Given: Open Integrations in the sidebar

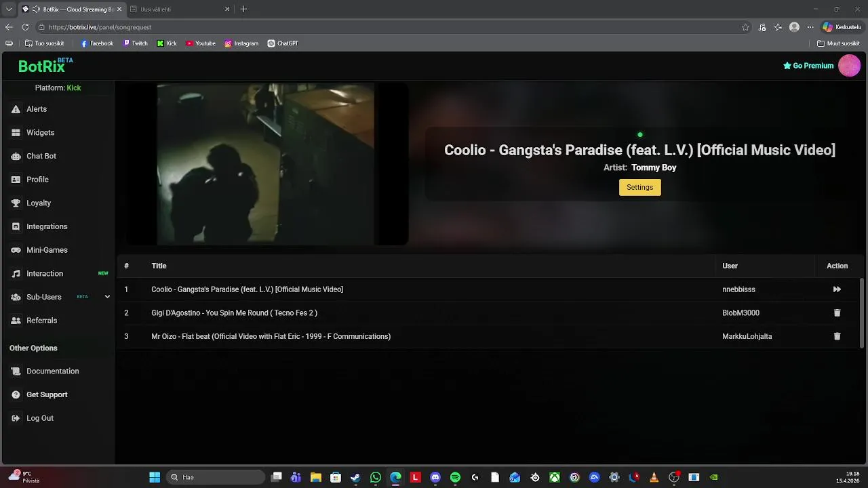Looking at the screenshot, I should tap(47, 226).
